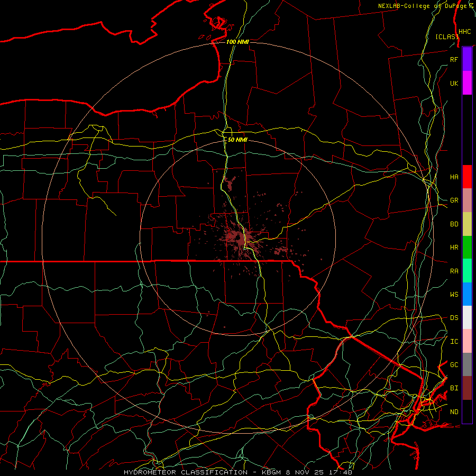Click the 100 NMI range ring label

[237, 42]
